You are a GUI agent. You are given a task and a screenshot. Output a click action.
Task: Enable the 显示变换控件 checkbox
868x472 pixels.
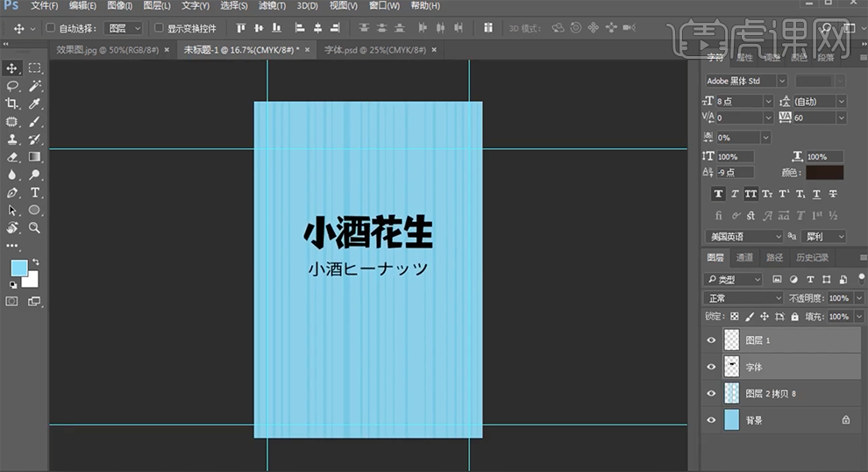(159, 28)
